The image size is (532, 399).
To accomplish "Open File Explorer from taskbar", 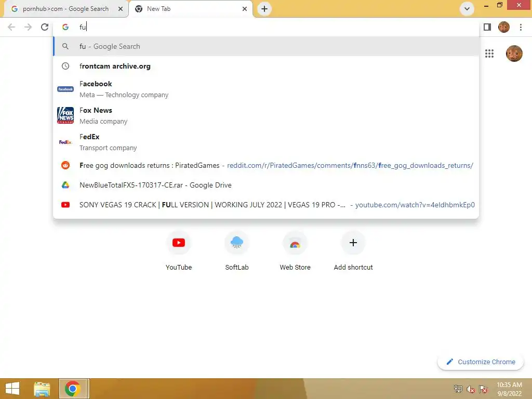I will (x=42, y=389).
